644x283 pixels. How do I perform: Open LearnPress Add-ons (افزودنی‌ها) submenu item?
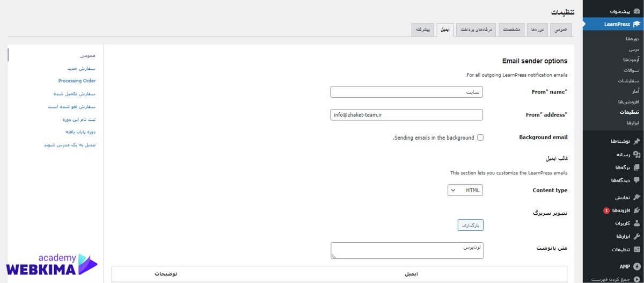(629, 101)
